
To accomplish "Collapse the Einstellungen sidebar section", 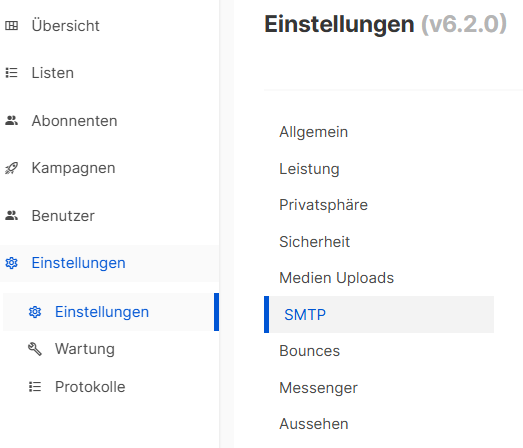I will pos(109,263).
